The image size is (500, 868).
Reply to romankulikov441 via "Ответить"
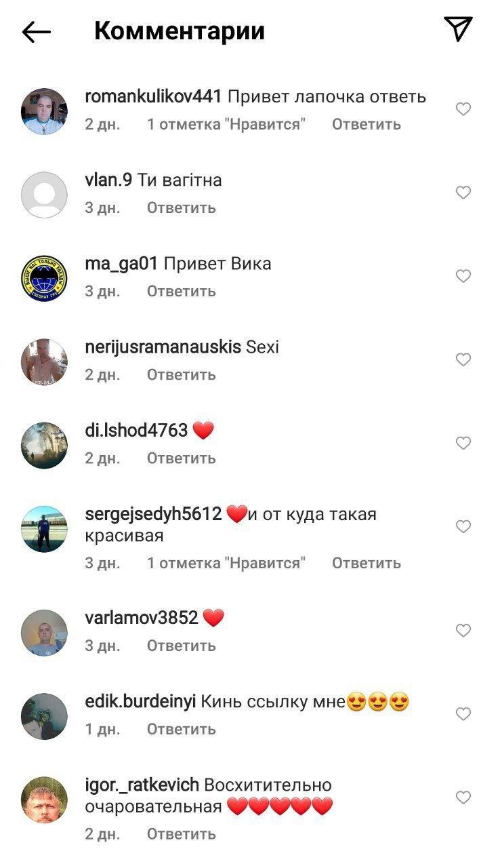pyautogui.click(x=367, y=124)
